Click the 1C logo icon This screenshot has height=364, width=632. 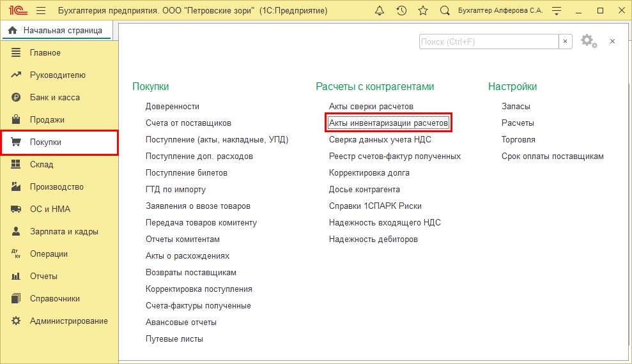pos(18,10)
